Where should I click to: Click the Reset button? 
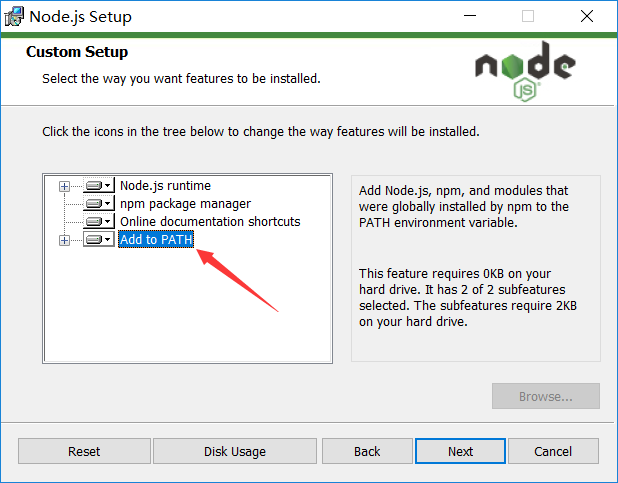(x=84, y=451)
